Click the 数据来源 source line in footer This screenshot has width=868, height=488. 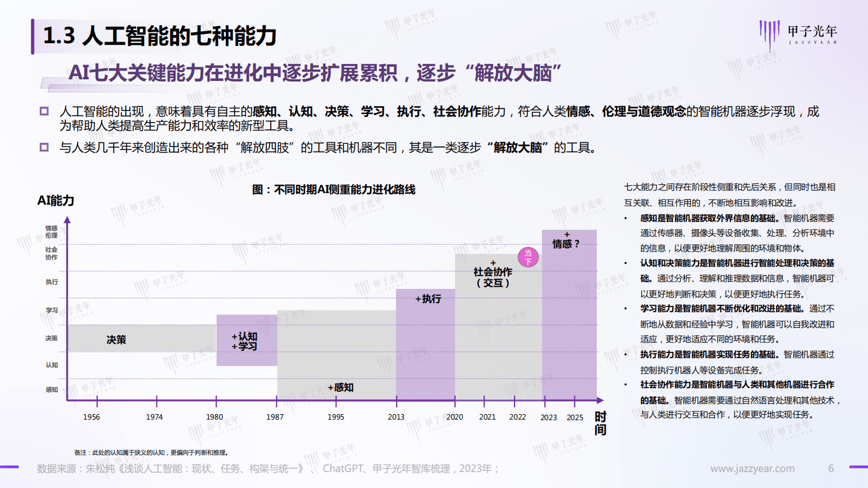pyautogui.click(x=267, y=469)
